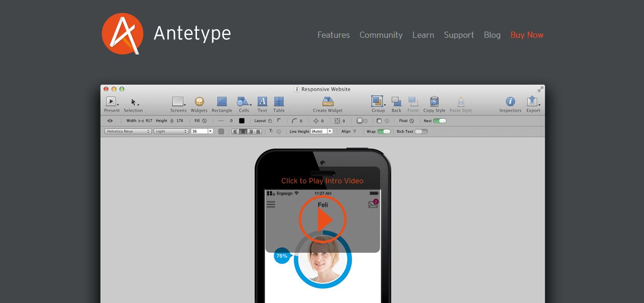Click the Paste Style icon
This screenshot has height=303, width=644.
coord(460,101)
